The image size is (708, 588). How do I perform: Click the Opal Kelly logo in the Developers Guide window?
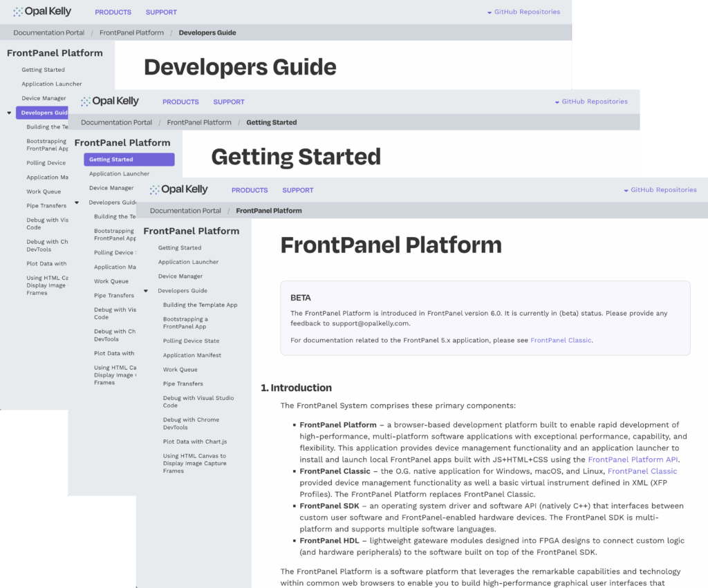click(x=42, y=12)
